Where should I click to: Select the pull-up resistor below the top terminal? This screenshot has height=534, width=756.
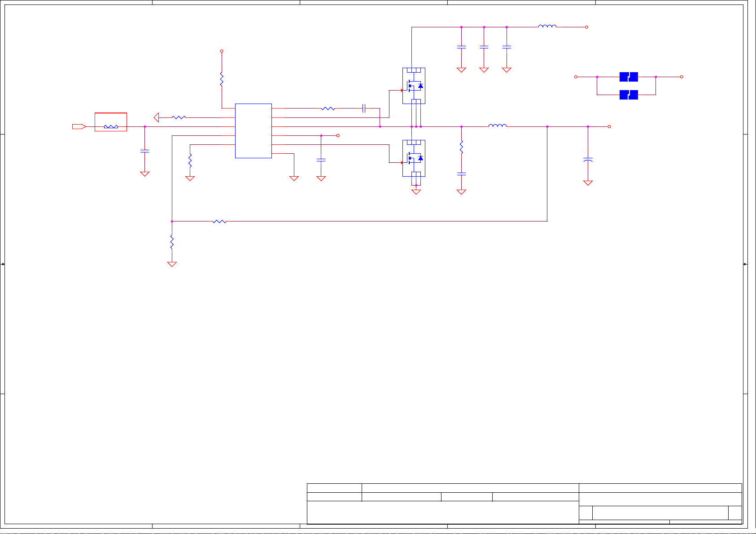222,79
